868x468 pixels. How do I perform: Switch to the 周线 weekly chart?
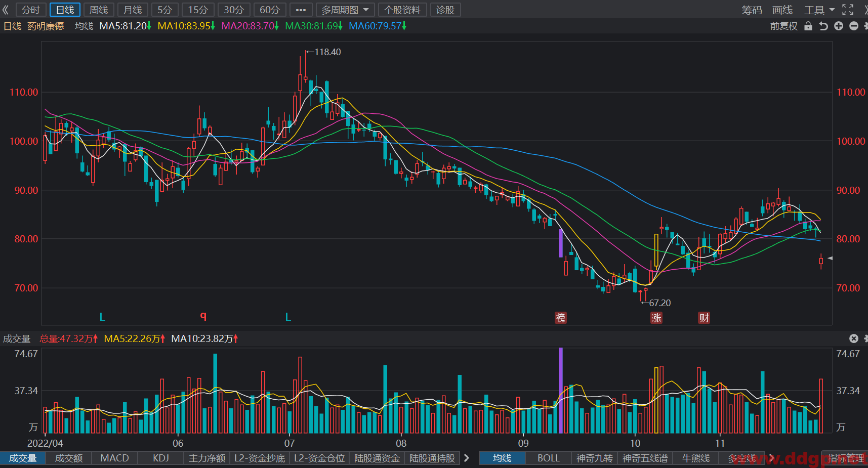(x=99, y=10)
